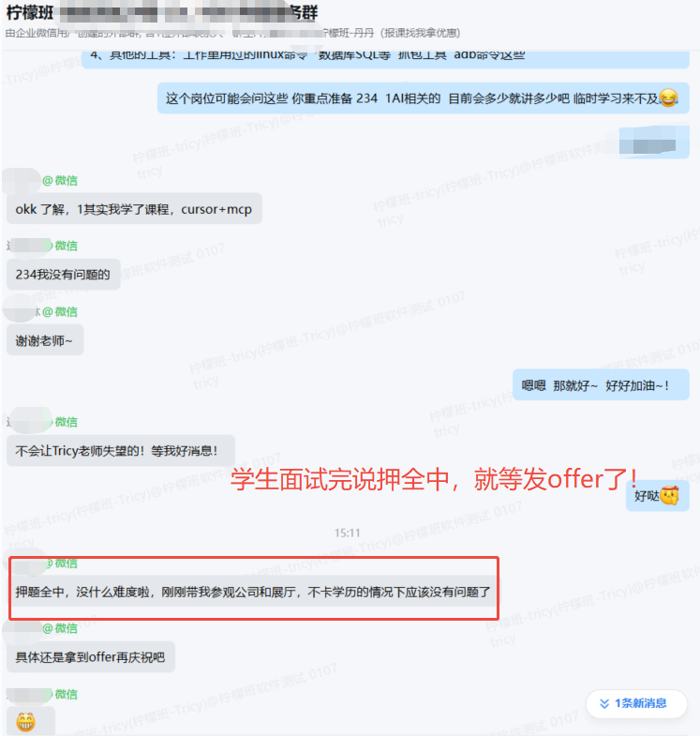This screenshot has width=700, height=736.
Task: Click the '谢谢老师~' message bubble
Action: pos(45,339)
